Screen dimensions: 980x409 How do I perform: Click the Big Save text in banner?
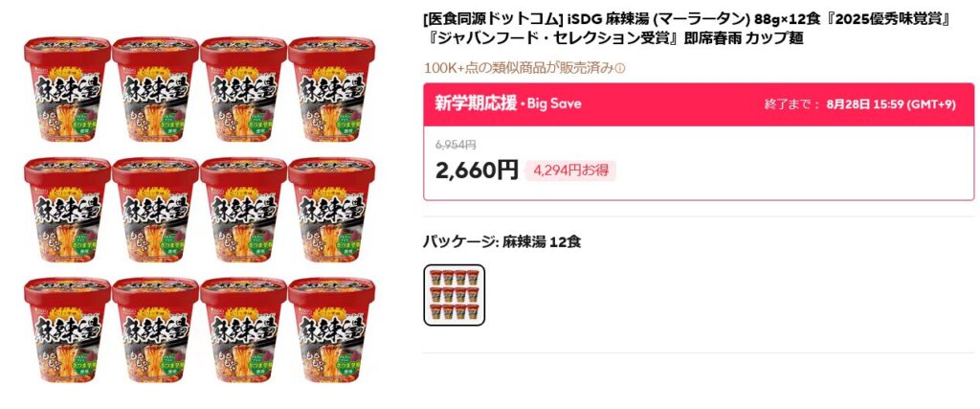[x=554, y=103]
